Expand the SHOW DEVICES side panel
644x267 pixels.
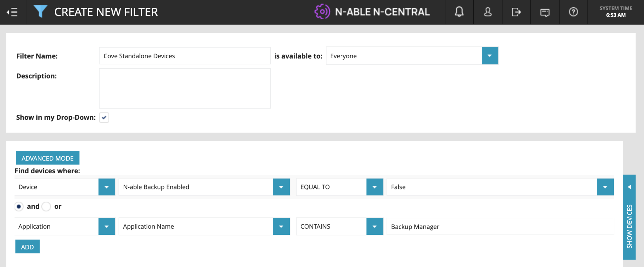[629, 217]
